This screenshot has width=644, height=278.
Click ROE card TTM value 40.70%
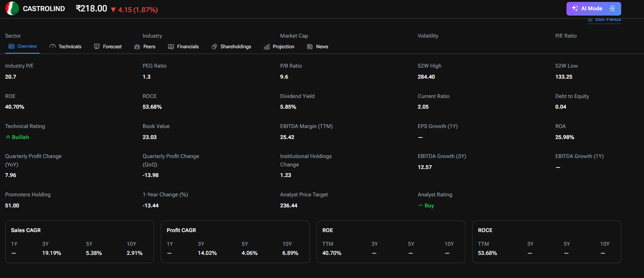click(332, 253)
